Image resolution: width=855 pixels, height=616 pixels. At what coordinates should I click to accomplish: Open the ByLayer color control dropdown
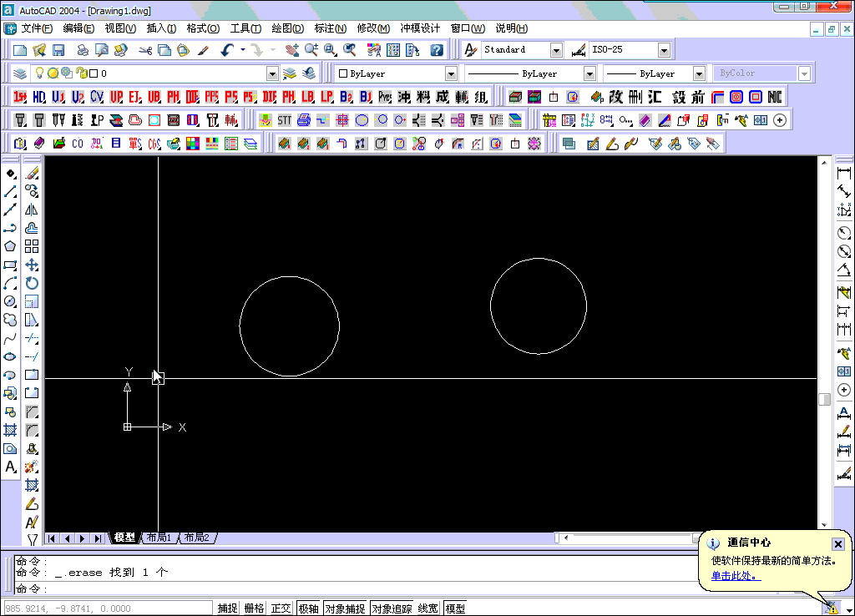point(451,73)
